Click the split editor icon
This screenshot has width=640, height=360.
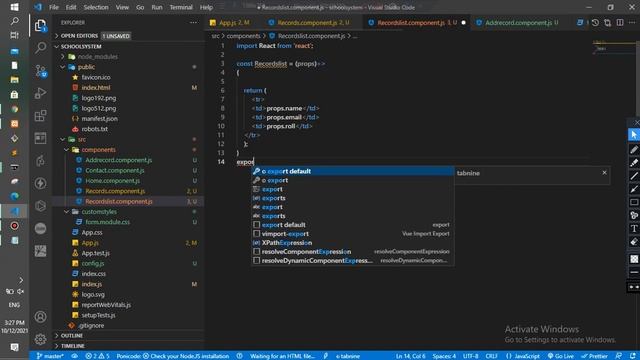pos(620,22)
